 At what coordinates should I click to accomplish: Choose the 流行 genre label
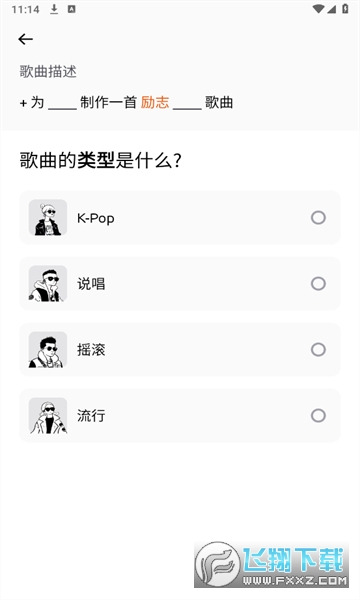[x=91, y=416]
